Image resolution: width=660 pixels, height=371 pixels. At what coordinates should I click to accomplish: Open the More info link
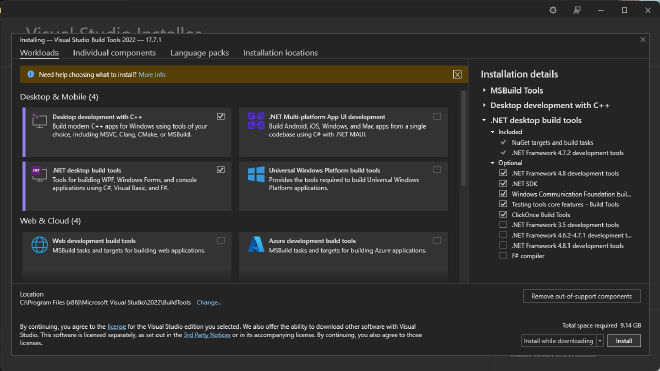tap(152, 75)
